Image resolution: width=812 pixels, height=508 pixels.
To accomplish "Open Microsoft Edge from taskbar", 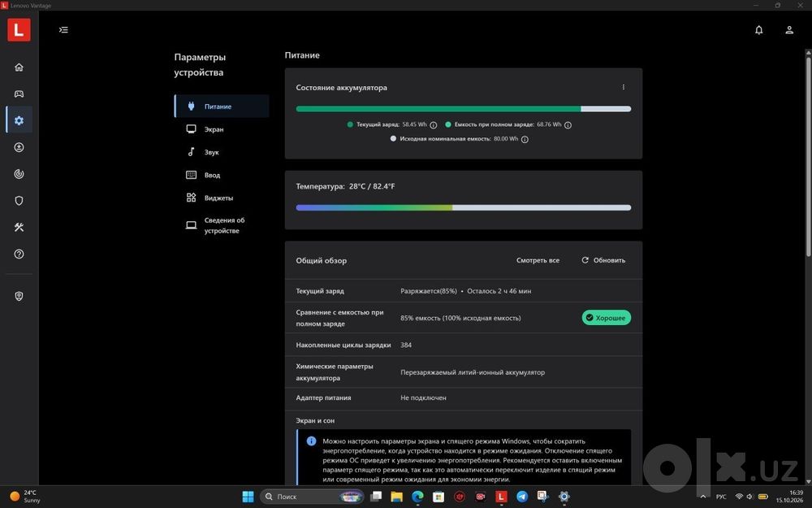I will [417, 497].
